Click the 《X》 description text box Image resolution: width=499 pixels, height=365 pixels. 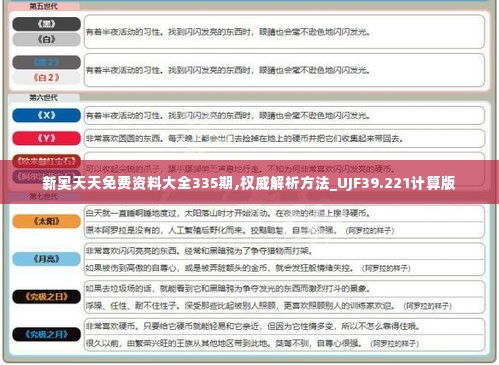pyautogui.click(x=284, y=116)
